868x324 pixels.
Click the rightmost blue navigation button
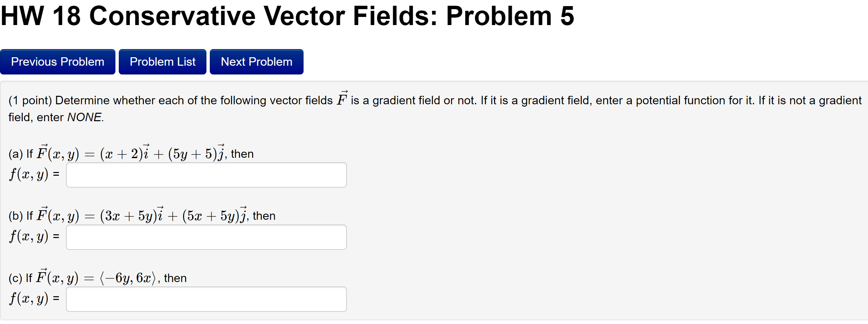256,61
